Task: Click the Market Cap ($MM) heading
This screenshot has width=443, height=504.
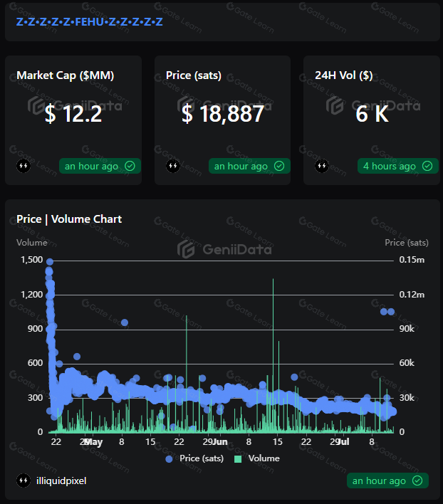Action: (66, 75)
